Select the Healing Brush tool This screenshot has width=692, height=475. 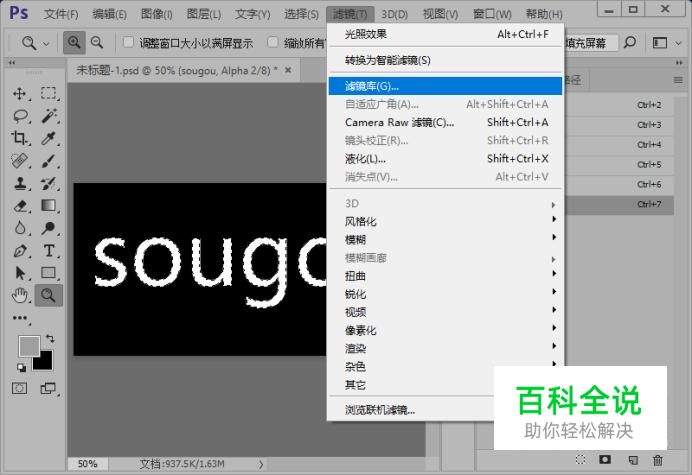[x=20, y=161]
